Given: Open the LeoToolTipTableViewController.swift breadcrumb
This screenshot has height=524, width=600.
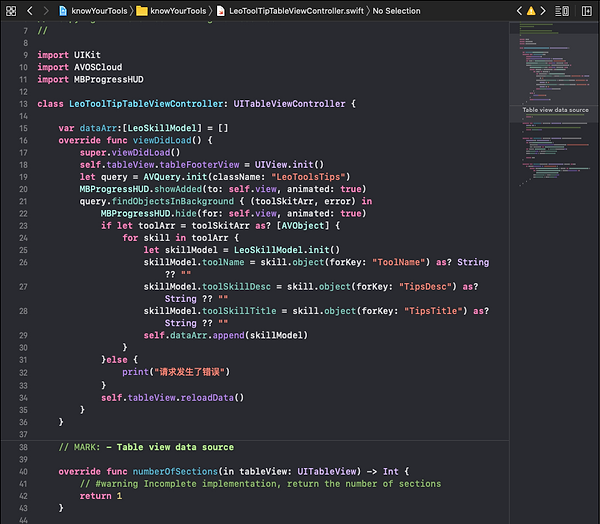Looking at the screenshot, I should click(296, 11).
